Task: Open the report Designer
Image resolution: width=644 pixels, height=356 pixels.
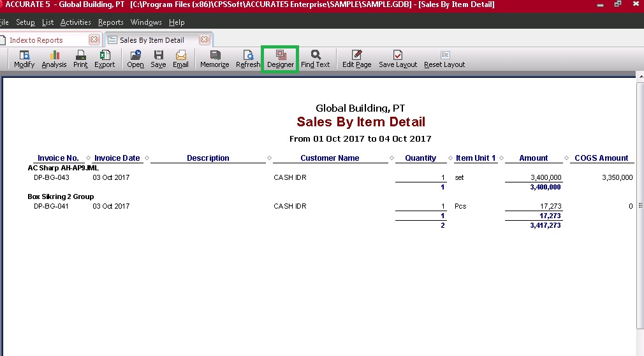Action: point(281,59)
